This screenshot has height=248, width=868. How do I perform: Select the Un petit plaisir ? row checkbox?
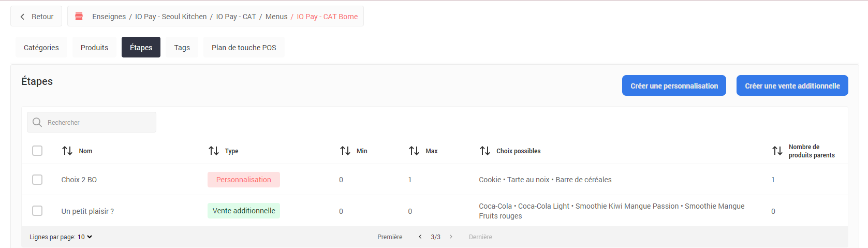tap(37, 211)
